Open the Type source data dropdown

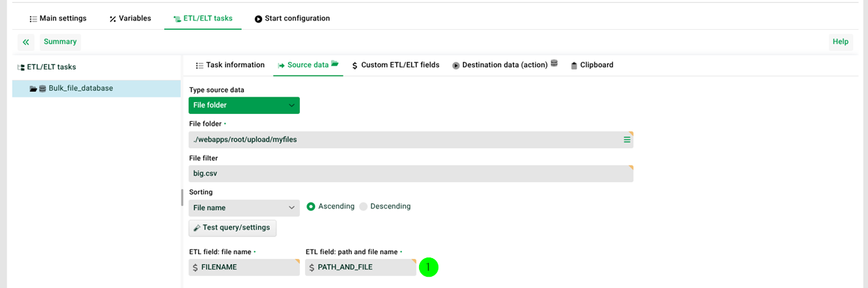(x=244, y=105)
